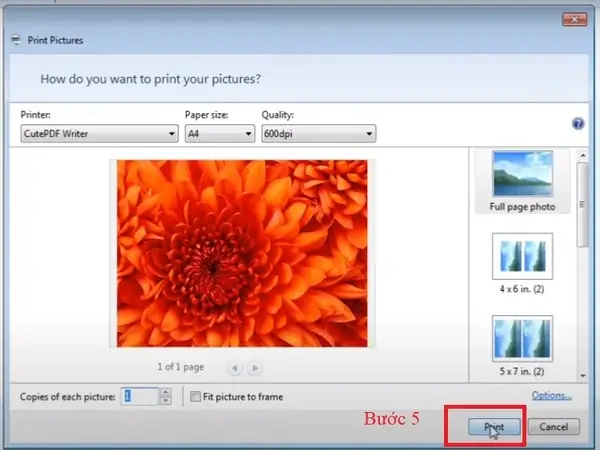Image resolution: width=600 pixels, height=450 pixels.
Task: Click layout list scroll up arrow
Action: tap(583, 155)
